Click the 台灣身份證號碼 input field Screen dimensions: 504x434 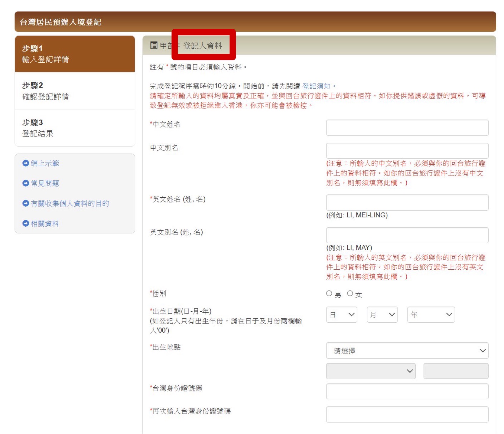[x=407, y=391]
